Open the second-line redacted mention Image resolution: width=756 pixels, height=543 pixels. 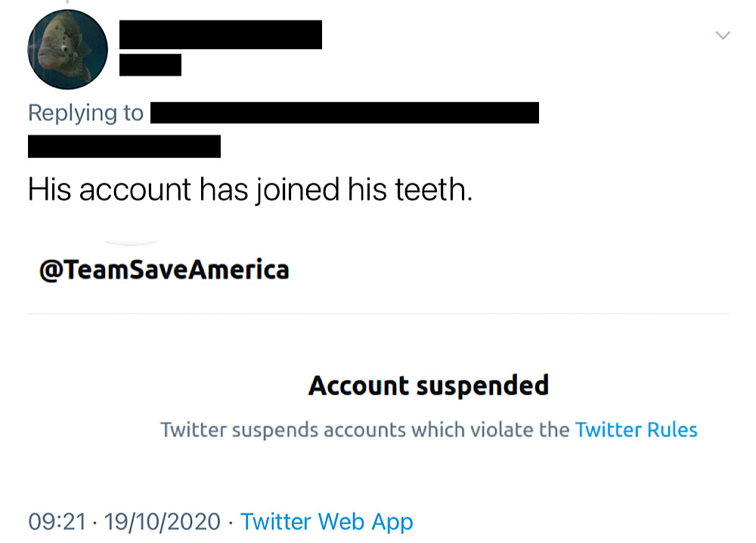pos(125,147)
